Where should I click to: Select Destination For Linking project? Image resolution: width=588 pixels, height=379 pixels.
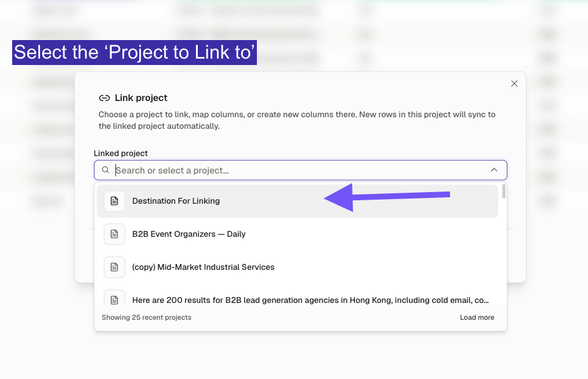point(297,201)
